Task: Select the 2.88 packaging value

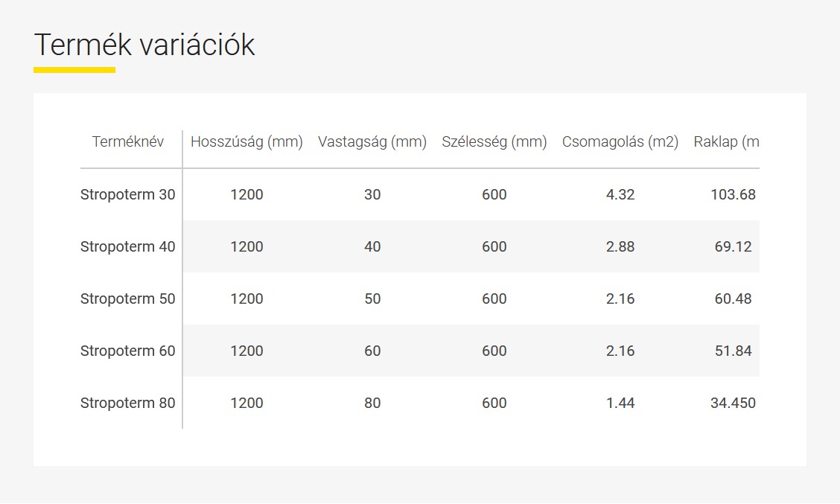Action: click(620, 246)
